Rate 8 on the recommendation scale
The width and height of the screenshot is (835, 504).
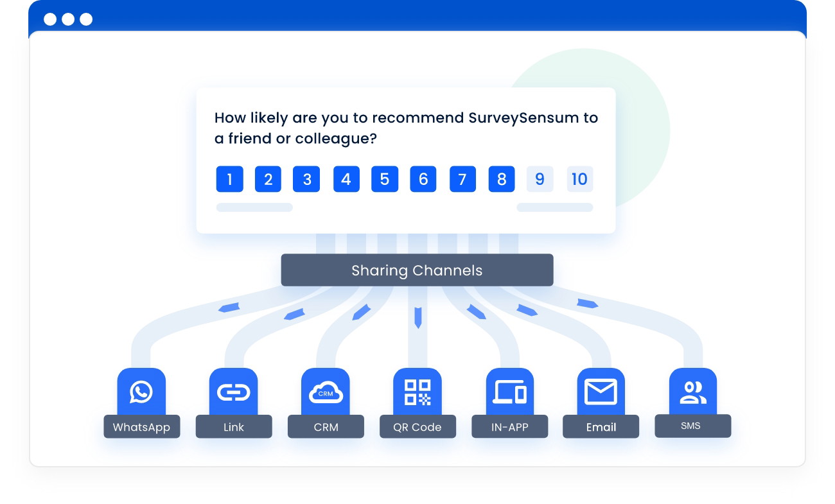click(x=502, y=179)
